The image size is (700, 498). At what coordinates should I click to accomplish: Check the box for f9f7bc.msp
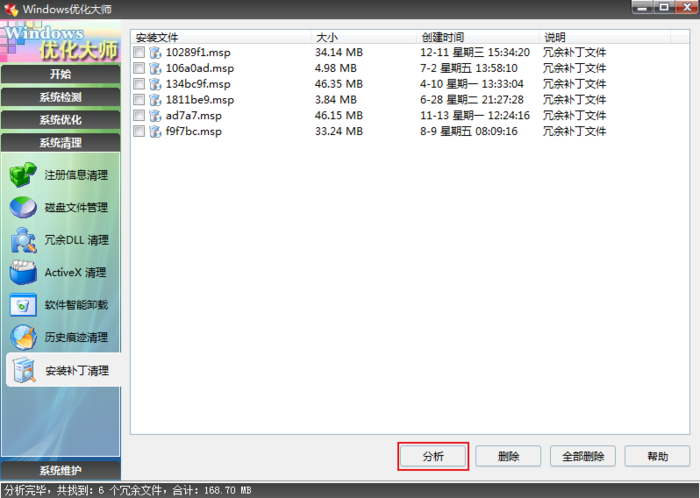(139, 131)
